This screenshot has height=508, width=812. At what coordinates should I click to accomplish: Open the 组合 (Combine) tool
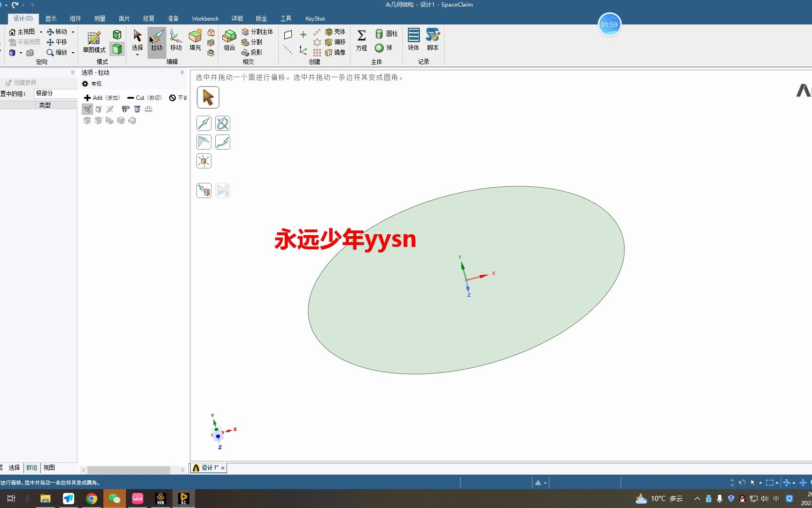coord(229,41)
